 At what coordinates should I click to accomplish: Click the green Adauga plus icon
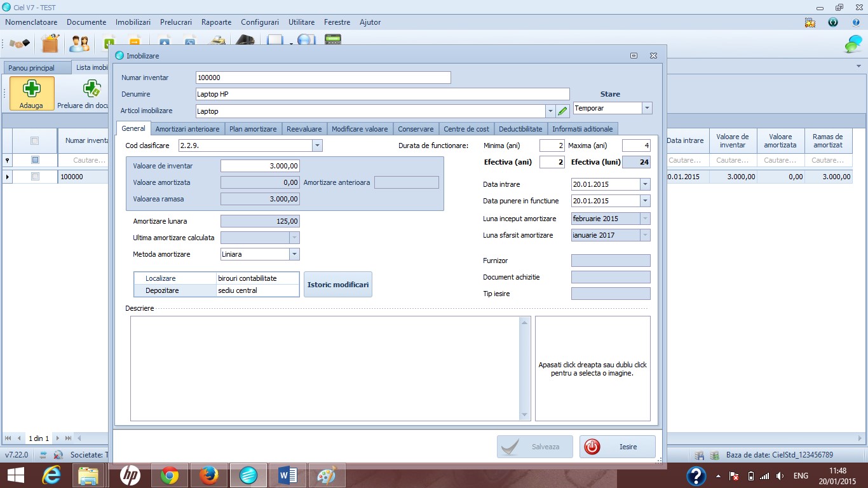click(31, 93)
